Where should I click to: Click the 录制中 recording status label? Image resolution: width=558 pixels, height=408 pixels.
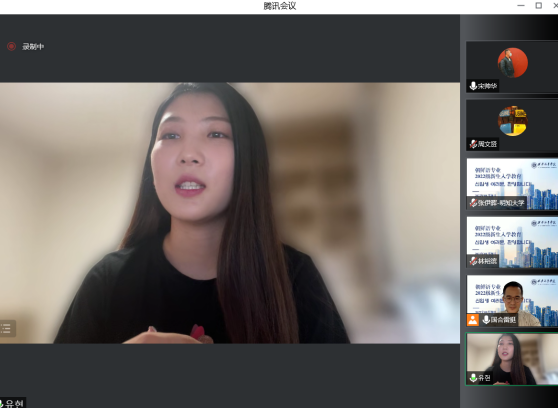point(33,47)
